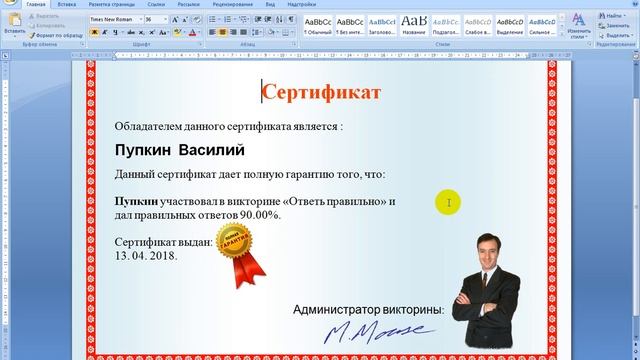Apply the yellow text highlight color

pyautogui.click(x=177, y=32)
